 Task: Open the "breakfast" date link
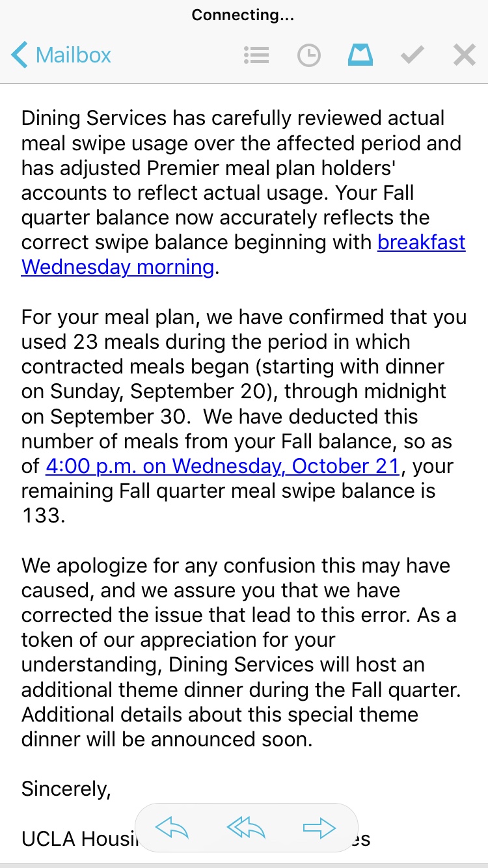tap(422, 242)
